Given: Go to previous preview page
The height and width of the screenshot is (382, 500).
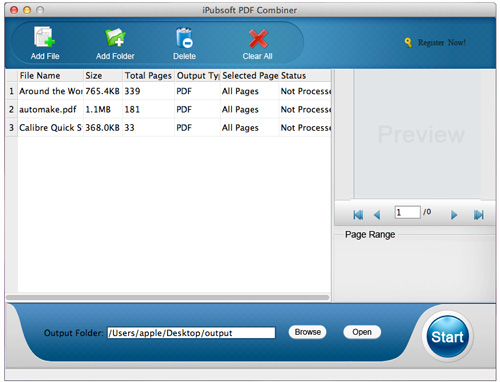Looking at the screenshot, I should pos(377,215).
